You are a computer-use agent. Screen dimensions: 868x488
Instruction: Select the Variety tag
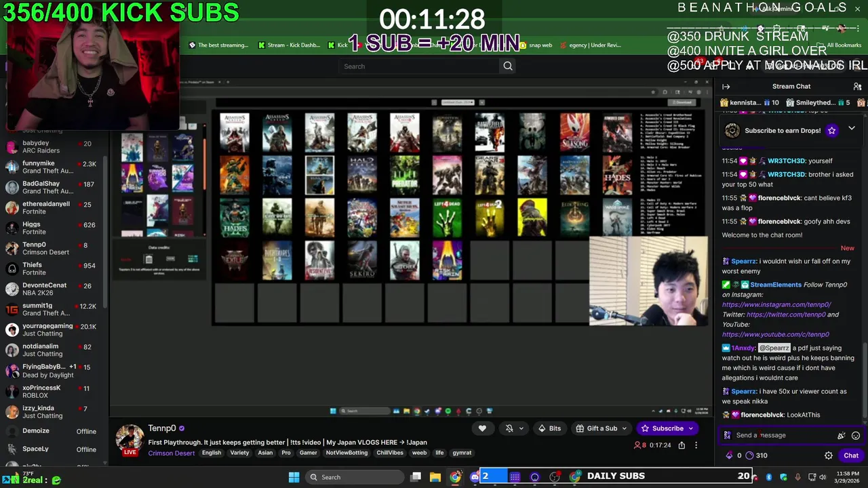pyautogui.click(x=239, y=453)
